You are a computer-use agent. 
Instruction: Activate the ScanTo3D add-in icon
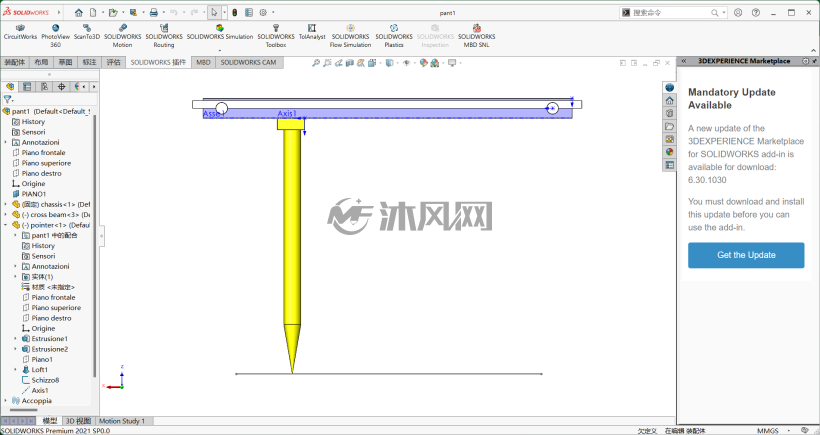86,32
